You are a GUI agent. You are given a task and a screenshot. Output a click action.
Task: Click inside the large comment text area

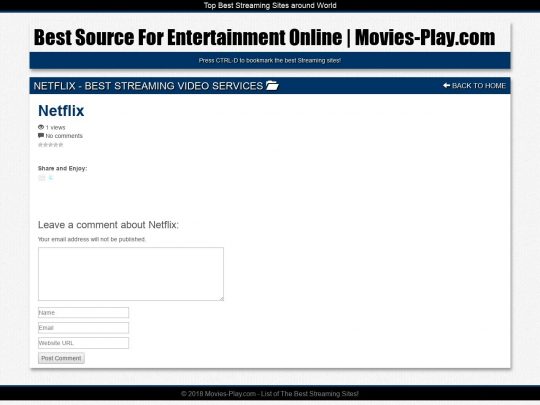(x=131, y=274)
